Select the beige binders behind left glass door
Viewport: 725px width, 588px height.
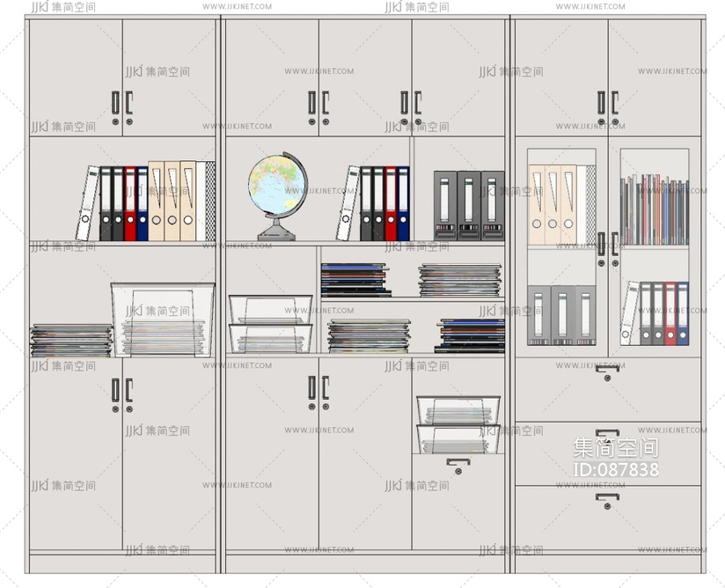click(x=553, y=204)
